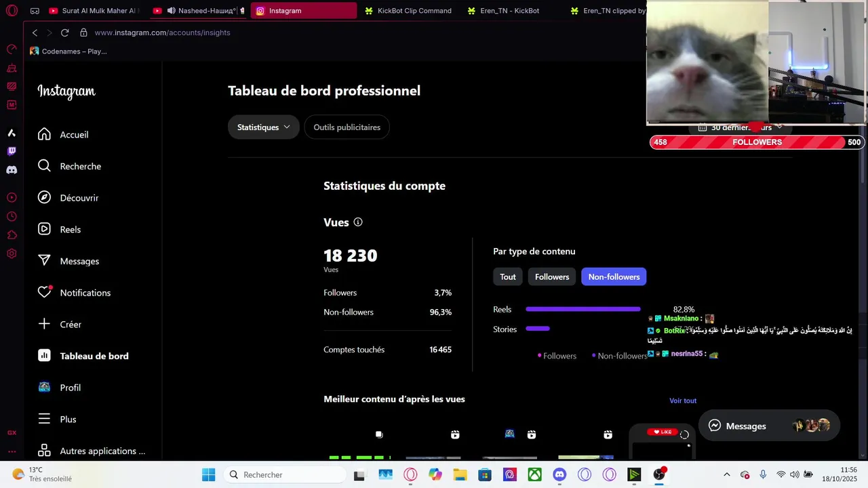
Task: Open Twitch in Opera GX sidebar
Action: point(12,151)
